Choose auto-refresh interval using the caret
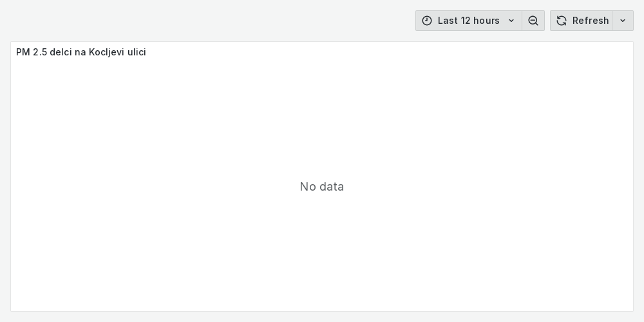The width and height of the screenshot is (644, 322). click(623, 21)
